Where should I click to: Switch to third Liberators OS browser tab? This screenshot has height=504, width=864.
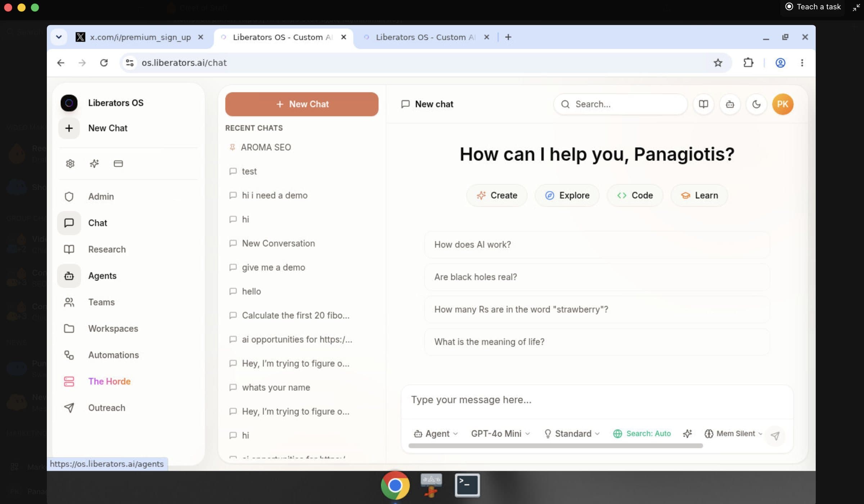click(x=426, y=37)
